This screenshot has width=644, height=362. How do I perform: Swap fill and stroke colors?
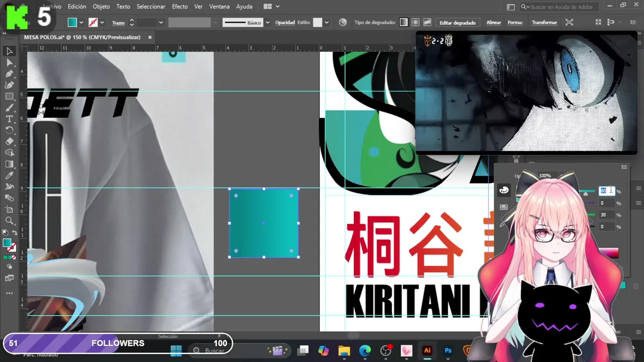[15, 233]
